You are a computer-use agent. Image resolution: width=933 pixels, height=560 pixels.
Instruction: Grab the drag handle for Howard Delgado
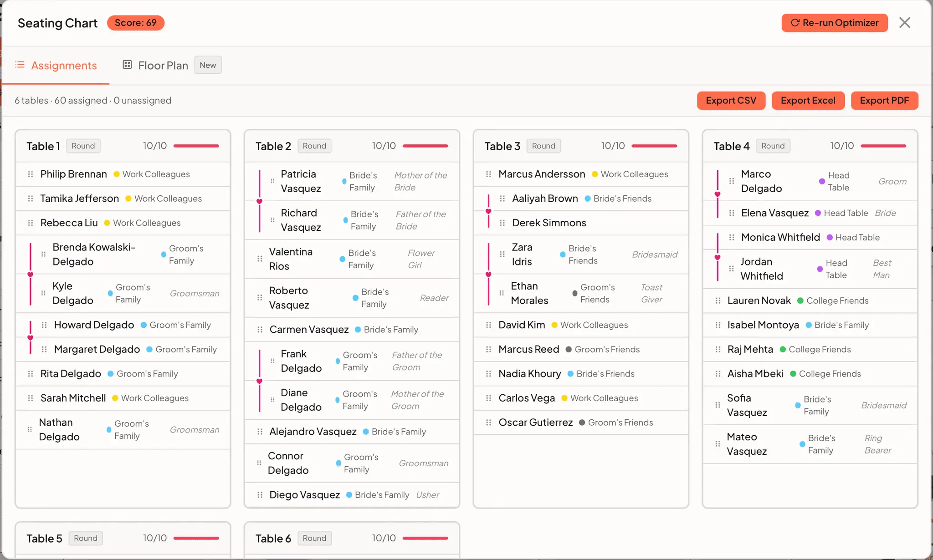44,325
